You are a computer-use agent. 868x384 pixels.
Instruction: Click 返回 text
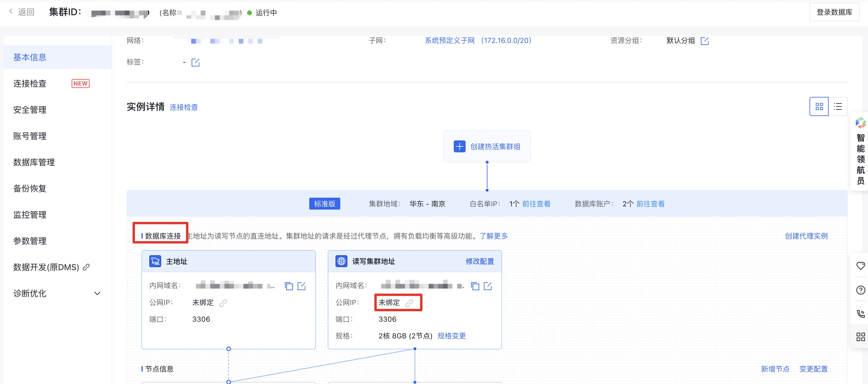(26, 12)
